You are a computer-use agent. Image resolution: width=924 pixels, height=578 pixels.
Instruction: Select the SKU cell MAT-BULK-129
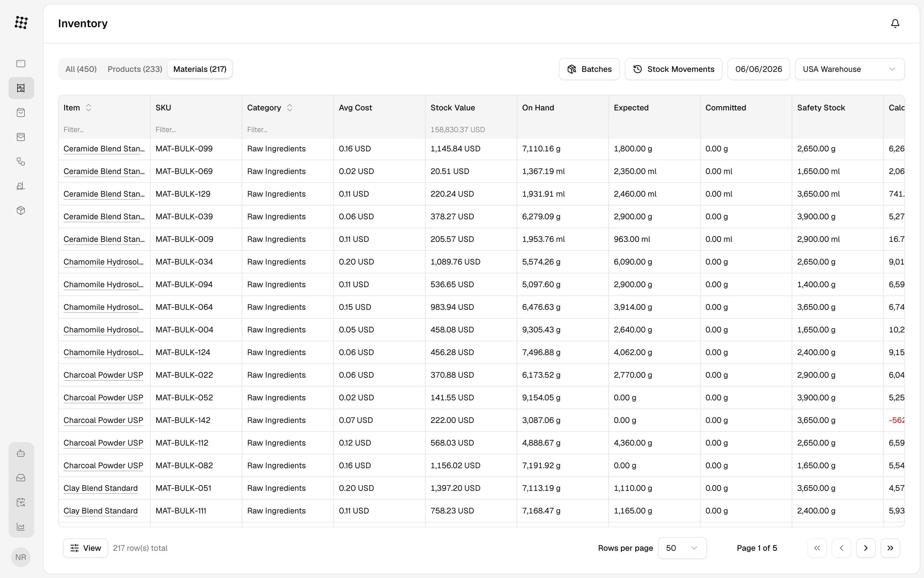click(183, 194)
